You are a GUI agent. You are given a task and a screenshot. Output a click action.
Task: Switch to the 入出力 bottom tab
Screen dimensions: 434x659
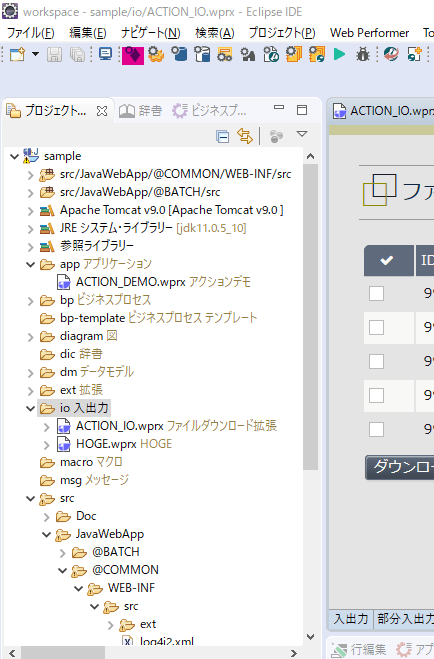pos(351,619)
